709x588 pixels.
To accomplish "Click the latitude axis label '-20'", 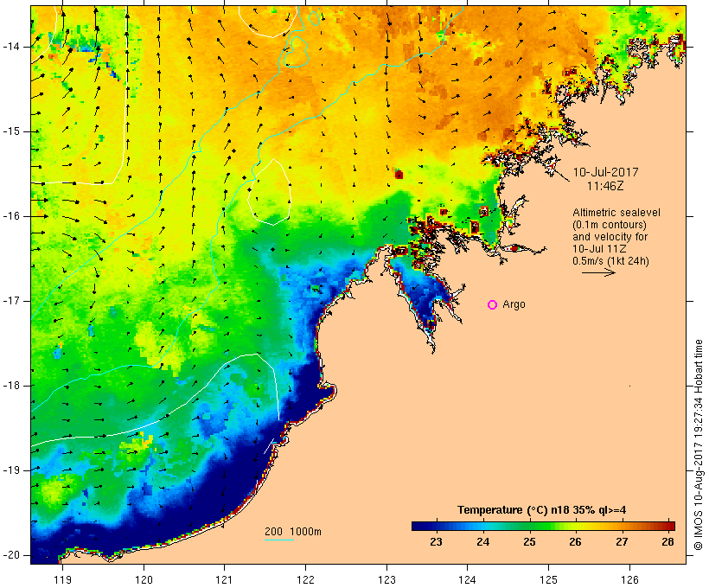I will pos(11,555).
